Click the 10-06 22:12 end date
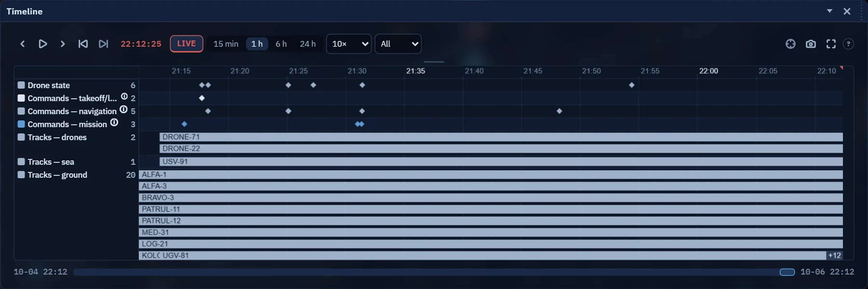The height and width of the screenshot is (289, 868). [827, 272]
